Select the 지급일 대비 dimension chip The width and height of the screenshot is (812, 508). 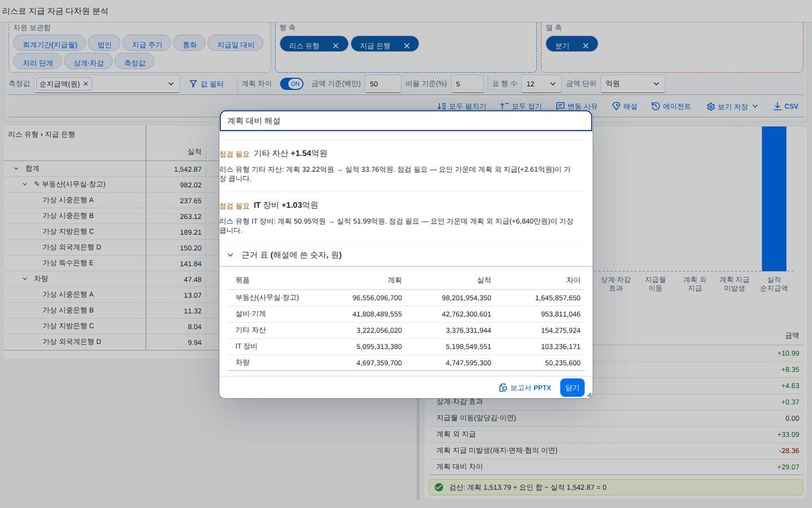pyautogui.click(x=236, y=44)
